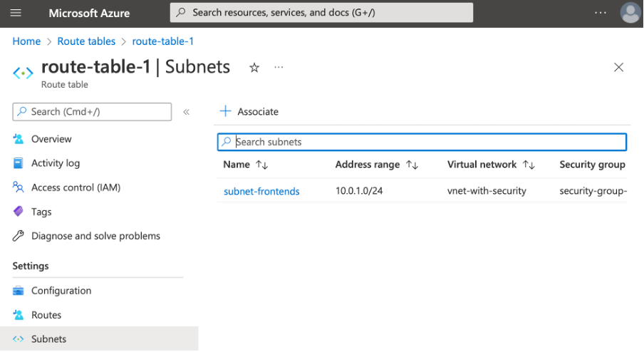Open more options ellipsis beside the title

[279, 67]
